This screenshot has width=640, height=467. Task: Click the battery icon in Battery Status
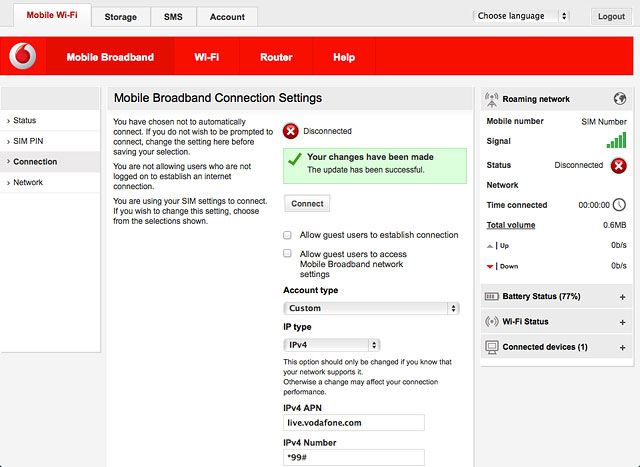pyautogui.click(x=491, y=296)
